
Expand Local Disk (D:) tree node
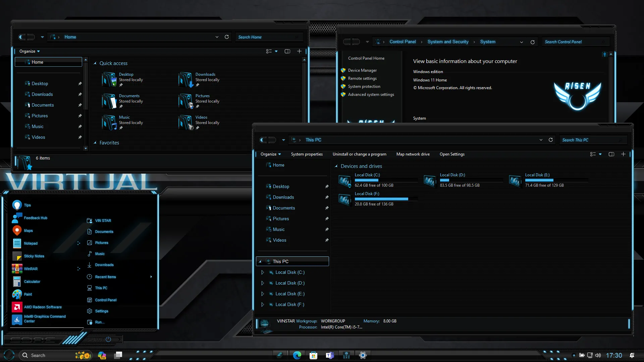coord(263,283)
